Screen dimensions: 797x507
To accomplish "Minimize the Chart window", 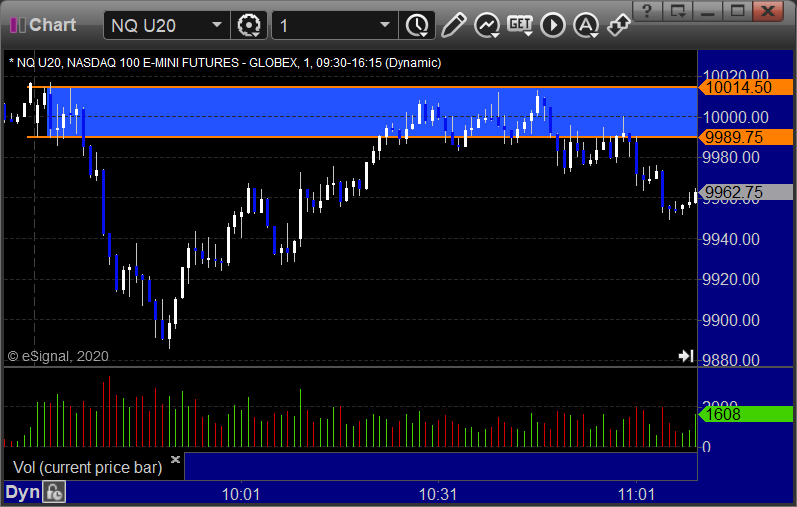I will tap(708, 11).
